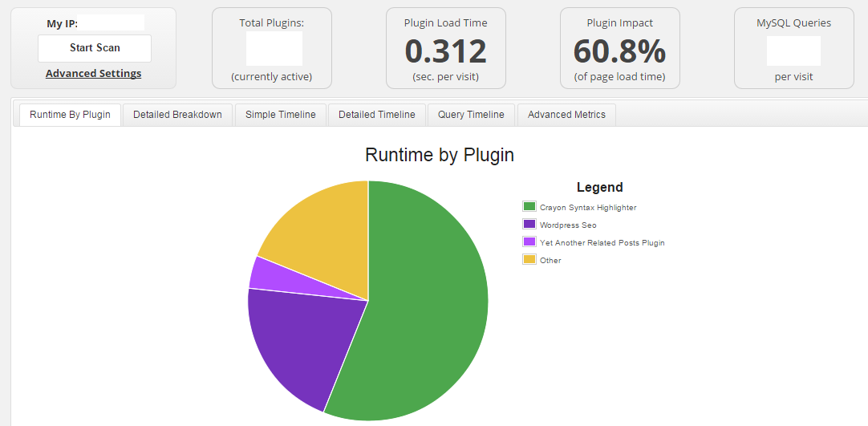Open the Advanced Settings link
The image size is (868, 426).
click(x=93, y=74)
